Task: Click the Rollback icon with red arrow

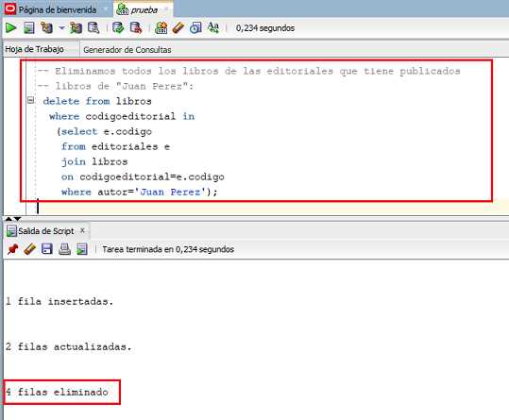Action: pyautogui.click(x=136, y=28)
